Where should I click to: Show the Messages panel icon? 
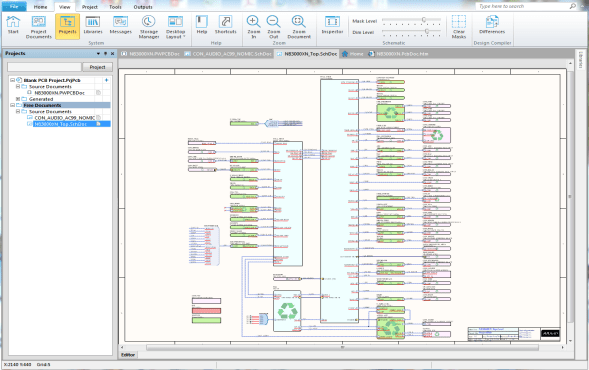coord(121,25)
